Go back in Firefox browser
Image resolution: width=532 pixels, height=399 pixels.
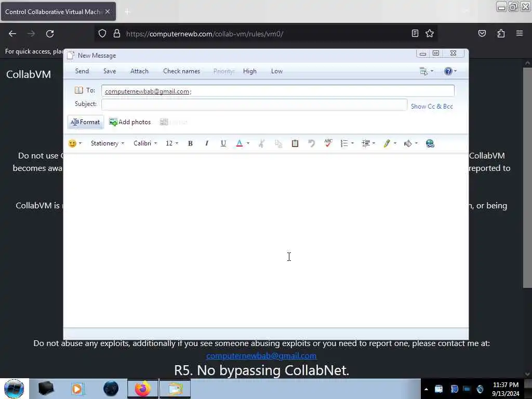click(x=12, y=34)
